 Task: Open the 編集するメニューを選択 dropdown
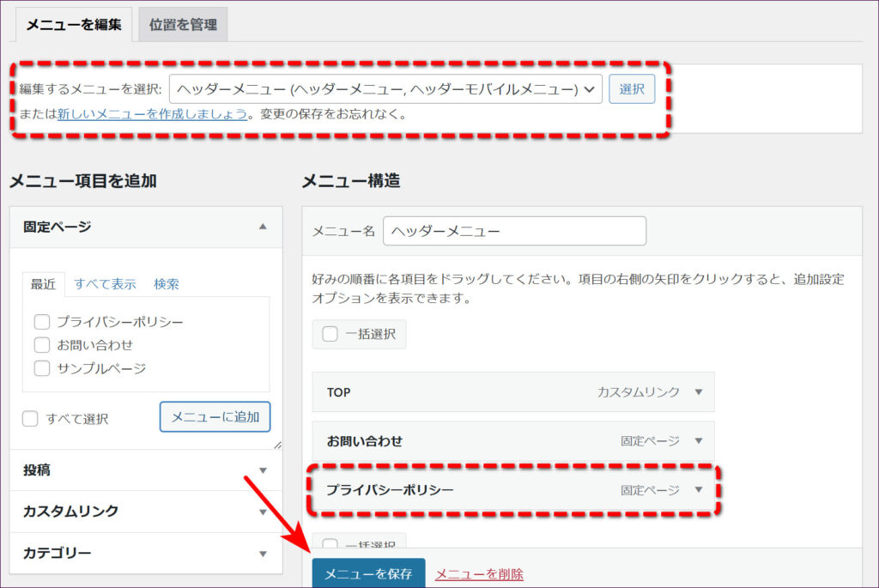click(x=385, y=89)
